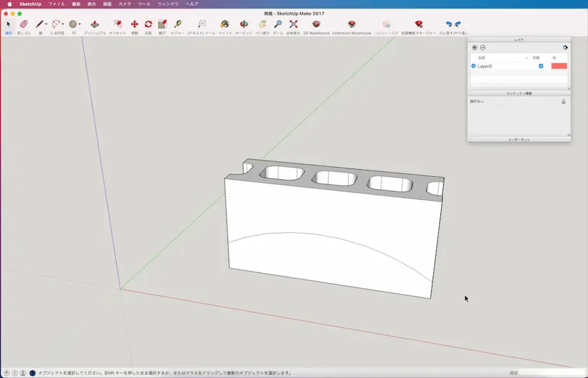Viewport: 588px width, 378px height.
Task: Click the Zoom Extents (全体表示) icon
Action: coord(293,24)
